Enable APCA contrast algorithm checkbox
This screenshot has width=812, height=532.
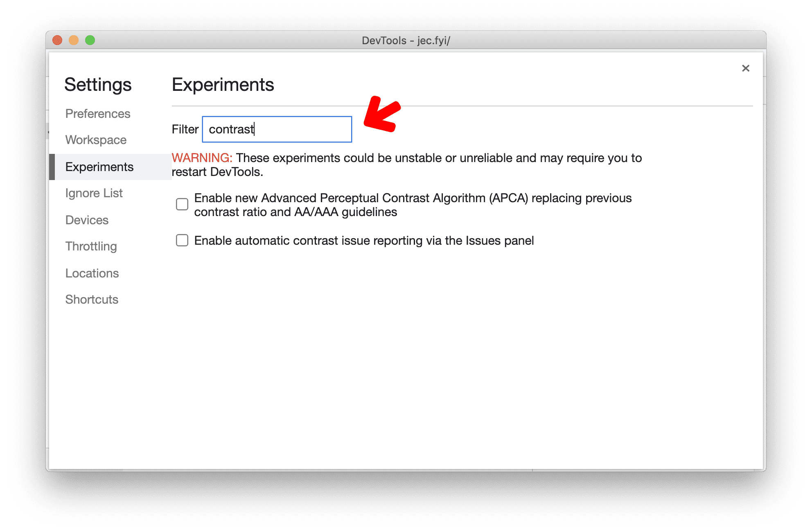[x=181, y=204]
